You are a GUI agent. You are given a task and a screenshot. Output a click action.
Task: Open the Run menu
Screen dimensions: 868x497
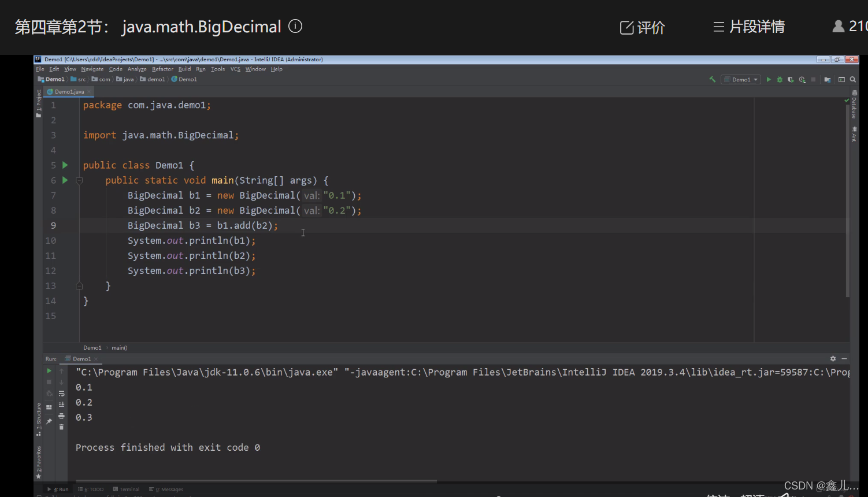(201, 69)
